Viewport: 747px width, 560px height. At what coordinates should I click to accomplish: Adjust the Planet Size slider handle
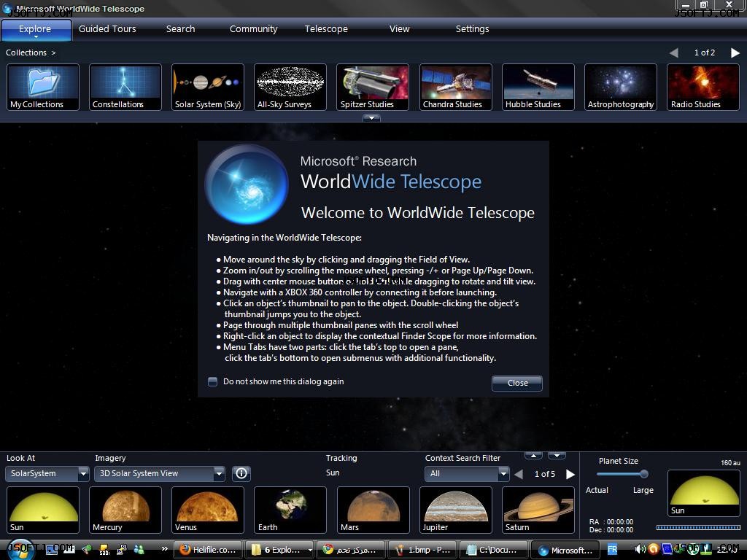pyautogui.click(x=644, y=474)
